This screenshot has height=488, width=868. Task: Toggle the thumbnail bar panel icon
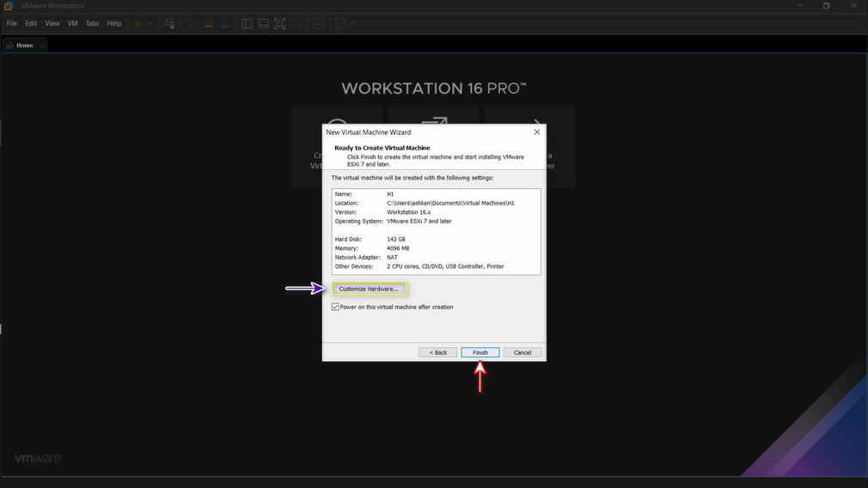pyautogui.click(x=264, y=24)
